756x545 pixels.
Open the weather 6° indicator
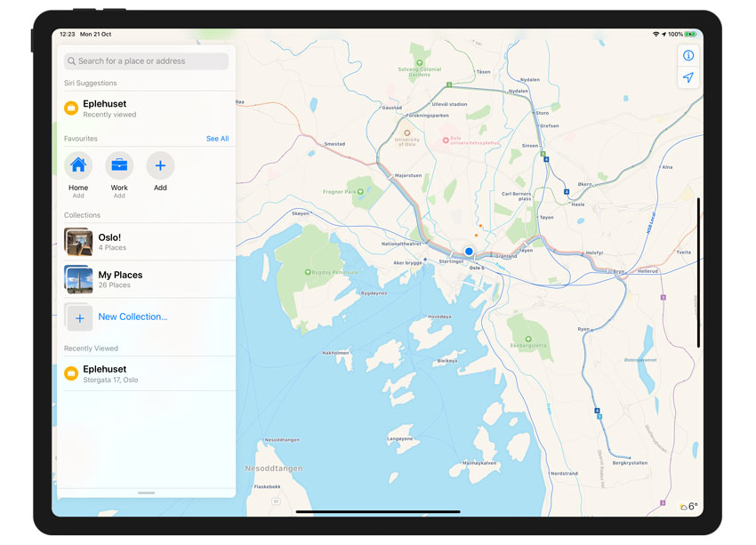click(x=688, y=507)
